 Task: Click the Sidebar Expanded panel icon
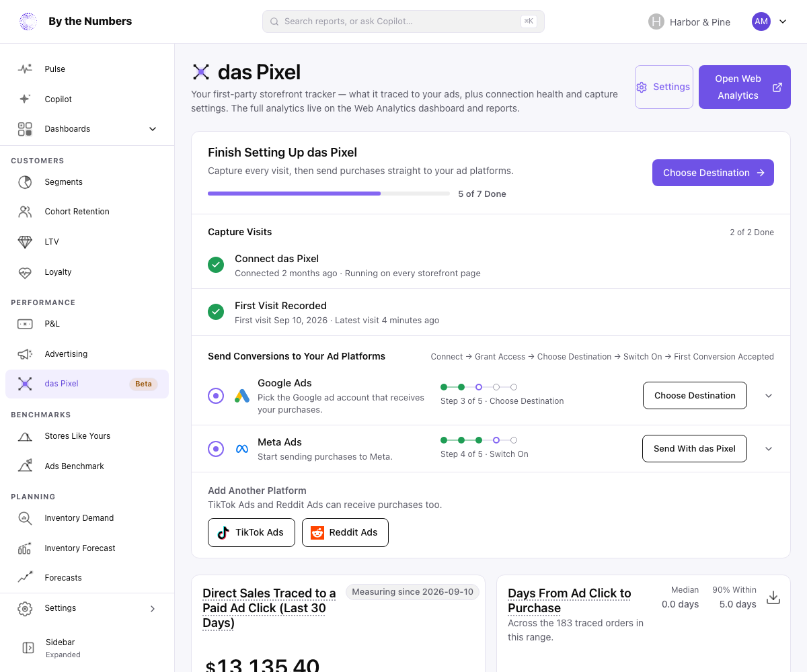pyautogui.click(x=28, y=648)
